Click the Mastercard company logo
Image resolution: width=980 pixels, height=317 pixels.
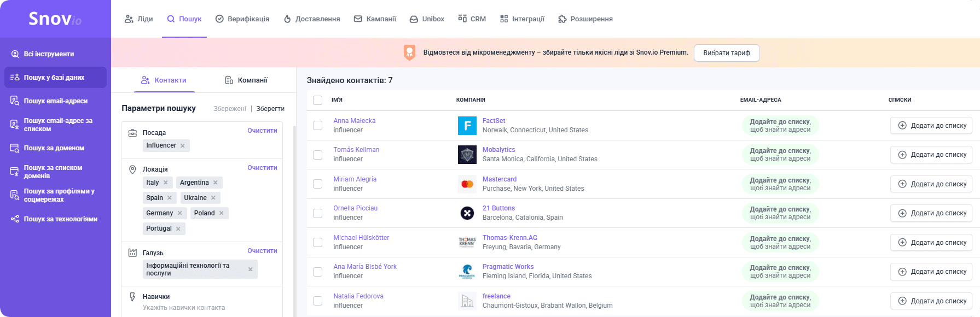[x=467, y=184]
